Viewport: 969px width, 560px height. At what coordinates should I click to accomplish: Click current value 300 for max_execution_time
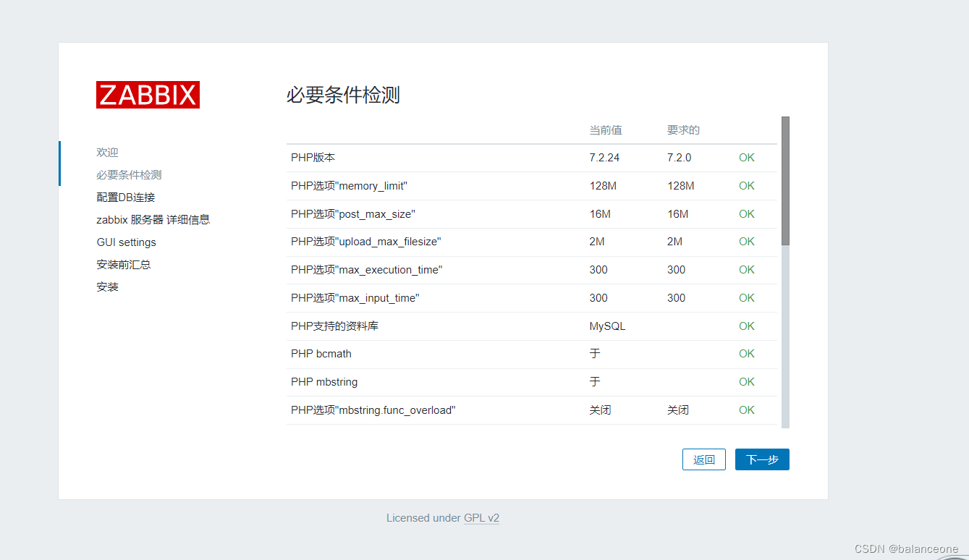(598, 270)
